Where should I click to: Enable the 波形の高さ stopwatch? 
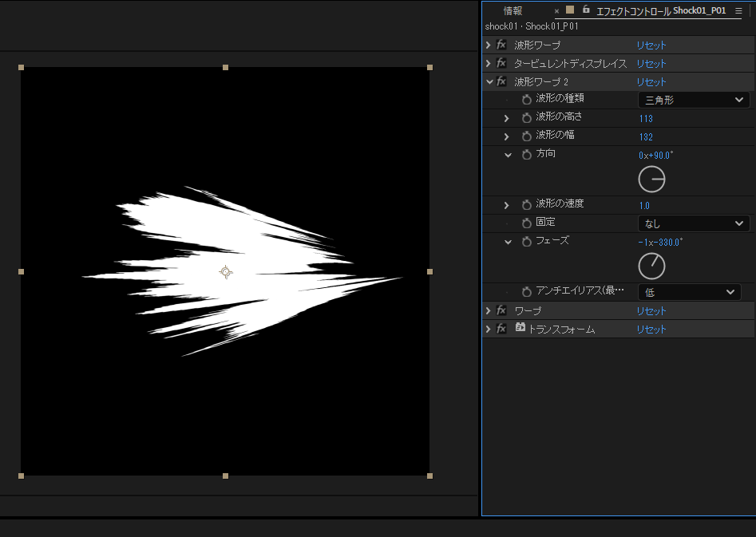[x=526, y=118]
